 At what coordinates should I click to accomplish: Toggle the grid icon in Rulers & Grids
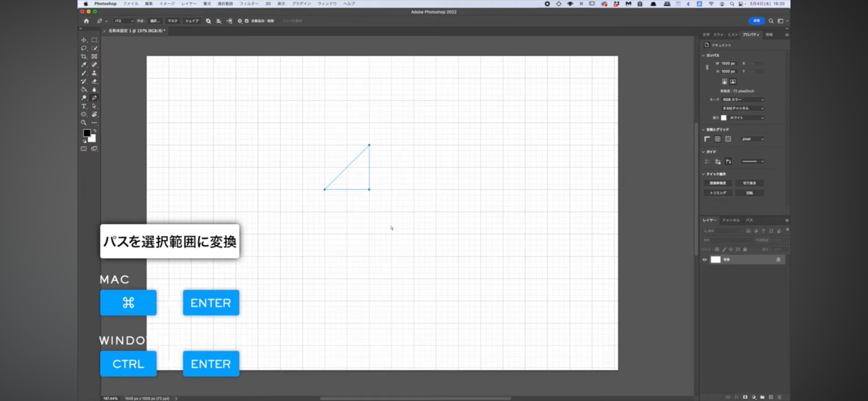coord(718,139)
